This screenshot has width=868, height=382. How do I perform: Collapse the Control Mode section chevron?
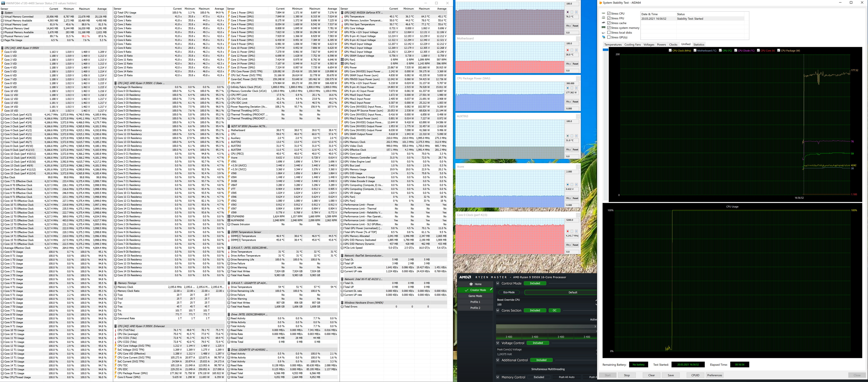coord(498,283)
